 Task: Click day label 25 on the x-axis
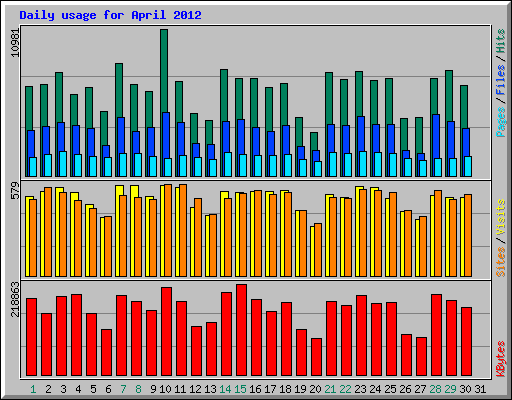pos(390,389)
